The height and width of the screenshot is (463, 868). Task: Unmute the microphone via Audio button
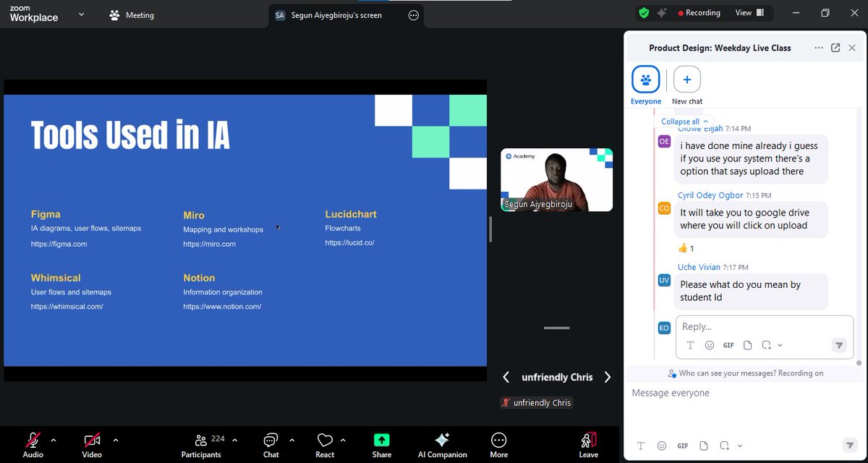(33, 444)
